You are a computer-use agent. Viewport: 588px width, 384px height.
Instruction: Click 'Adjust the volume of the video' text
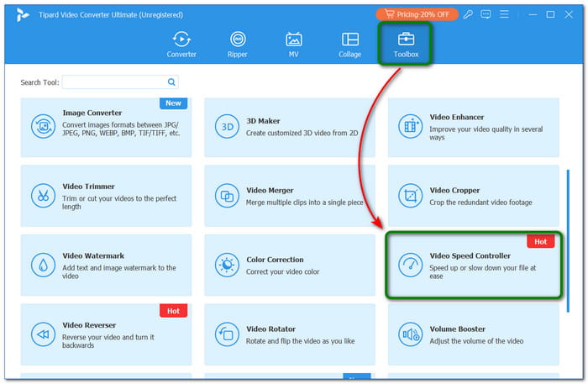[476, 341]
